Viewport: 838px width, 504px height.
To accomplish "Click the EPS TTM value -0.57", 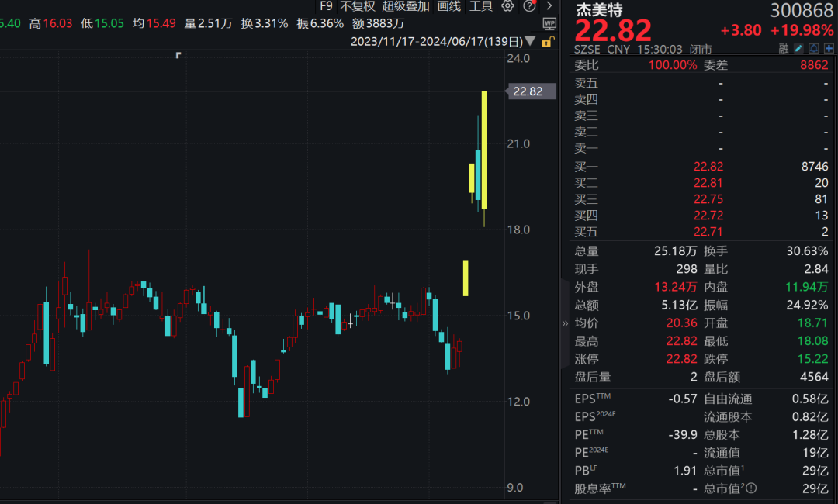I will click(x=683, y=399).
